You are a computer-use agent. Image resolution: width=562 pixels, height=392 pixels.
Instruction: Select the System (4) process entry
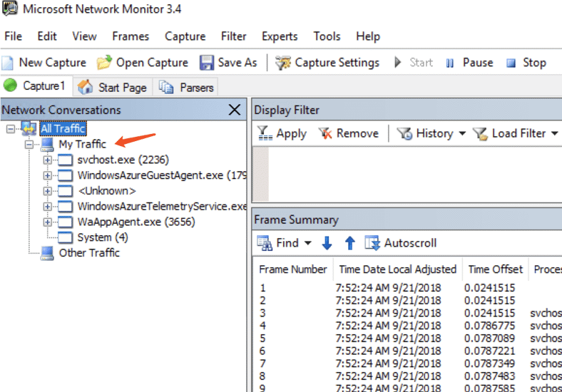tap(103, 237)
